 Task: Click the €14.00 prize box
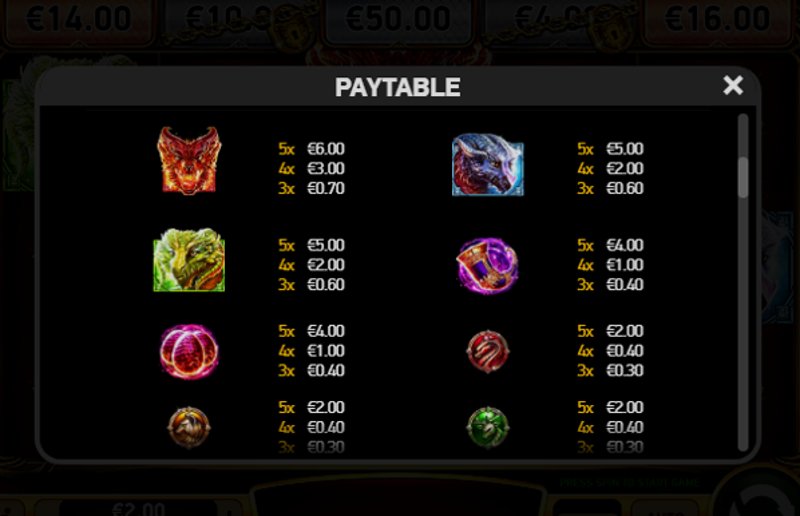(x=79, y=19)
